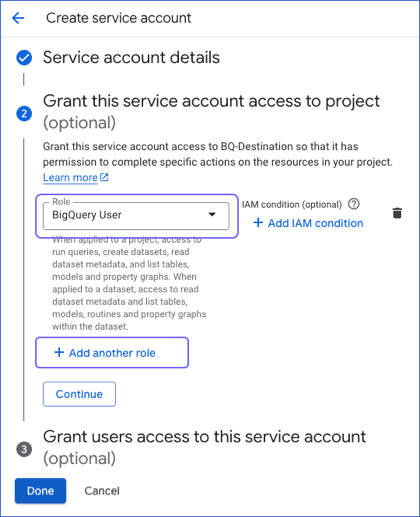Viewport: 420px width, 517px height.
Task: Click the plus icon of Add IAM condition
Action: 258,223
